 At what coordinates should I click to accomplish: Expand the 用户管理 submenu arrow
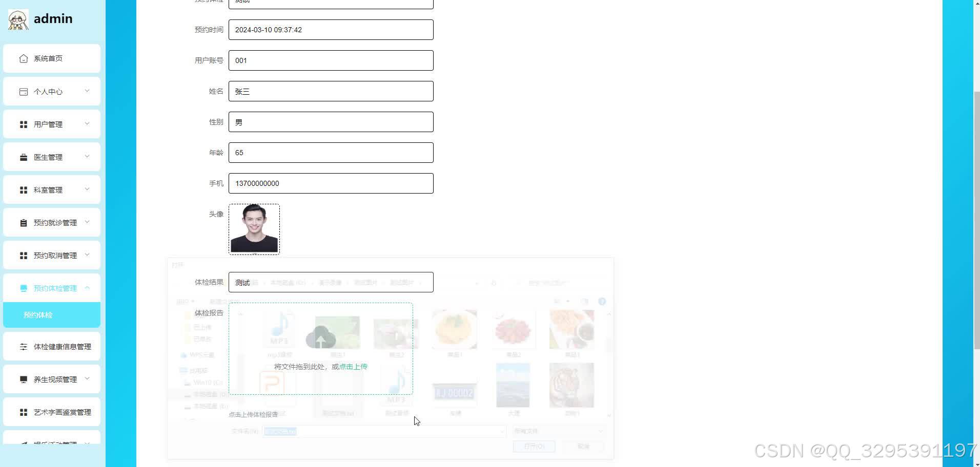pos(87,123)
